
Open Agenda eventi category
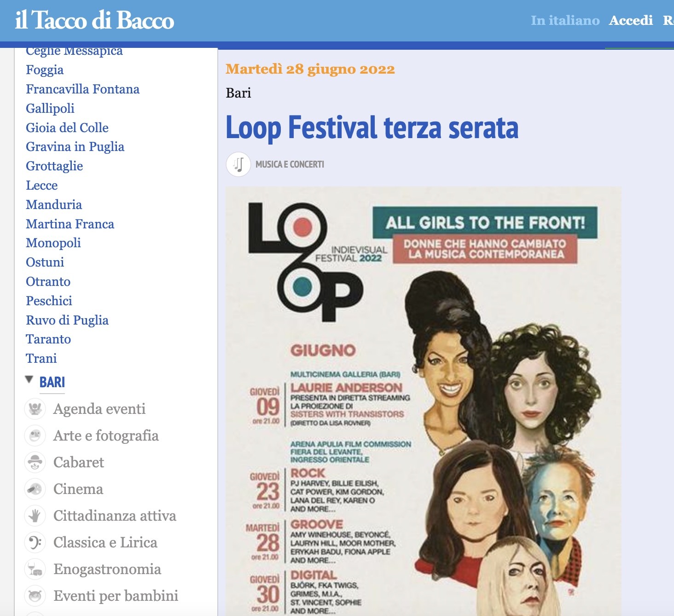(99, 409)
